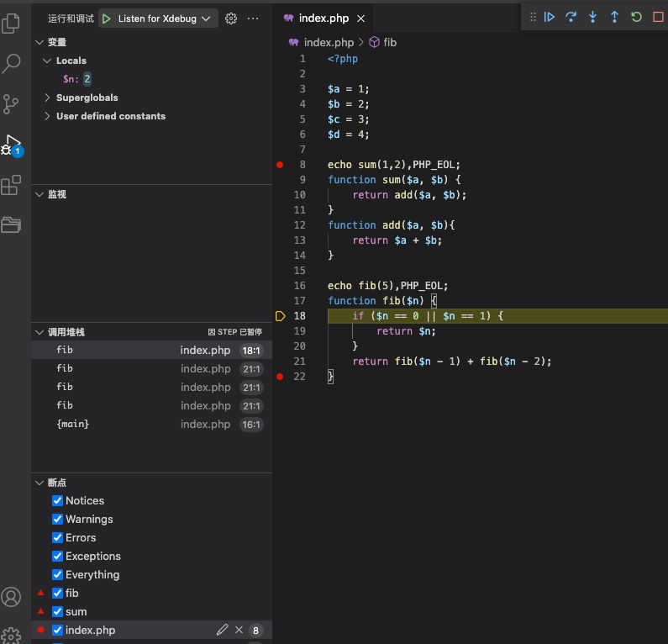
Task: Step out in debug toolbar
Action: click(x=614, y=17)
